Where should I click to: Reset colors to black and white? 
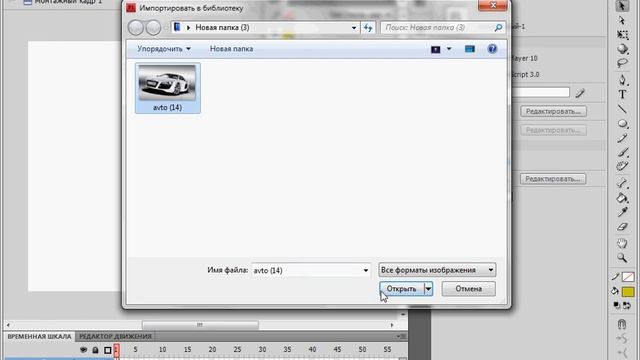pyautogui.click(x=617, y=305)
